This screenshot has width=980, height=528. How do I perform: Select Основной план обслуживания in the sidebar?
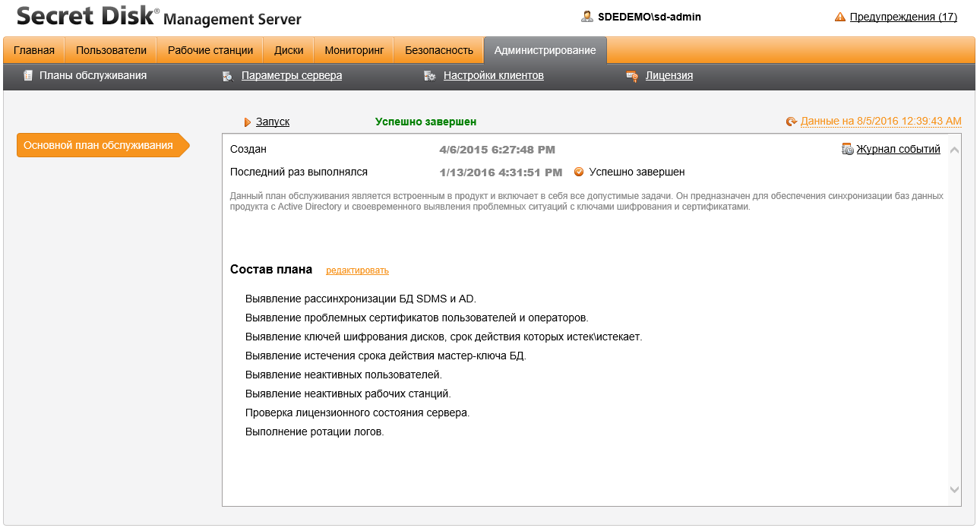[99, 144]
